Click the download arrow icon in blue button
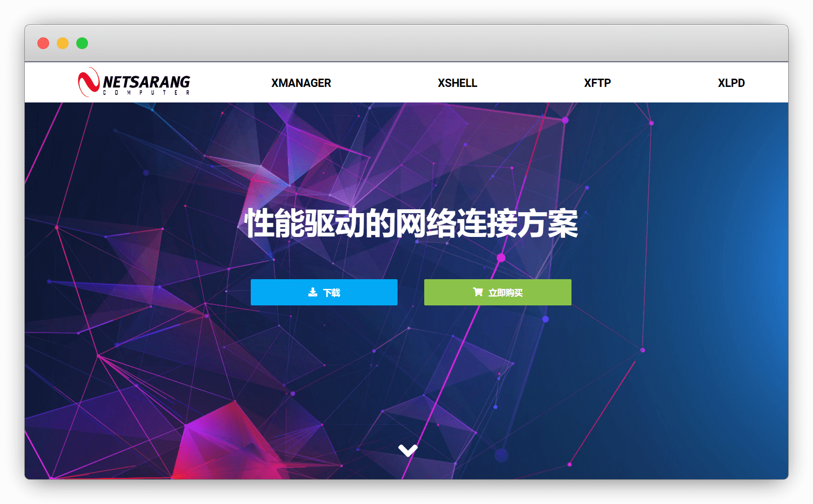813x504 pixels. (312, 292)
